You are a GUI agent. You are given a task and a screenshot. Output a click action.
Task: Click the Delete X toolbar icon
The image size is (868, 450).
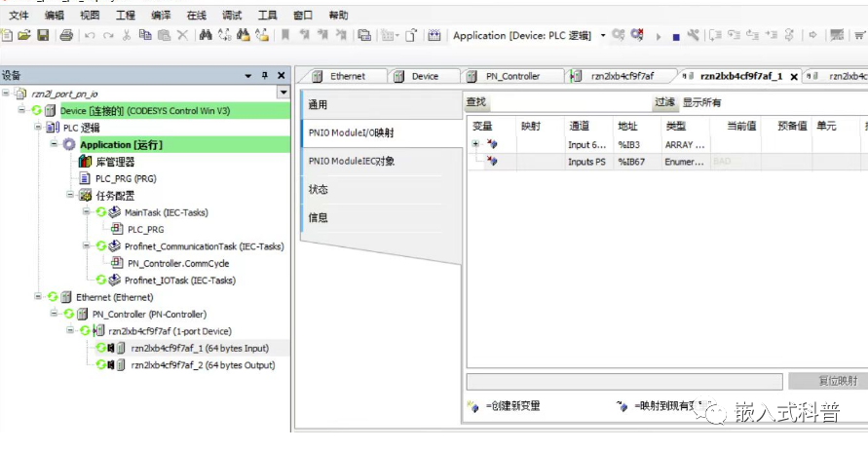point(183,35)
